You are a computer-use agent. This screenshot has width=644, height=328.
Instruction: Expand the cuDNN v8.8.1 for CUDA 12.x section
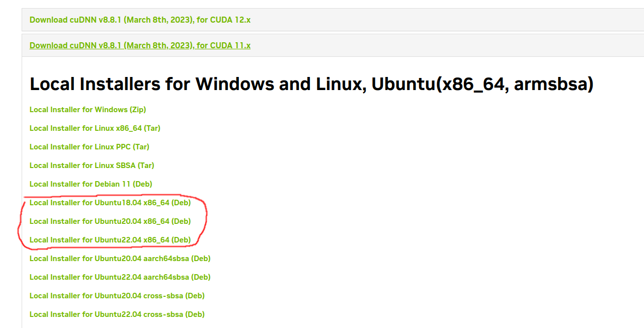click(x=140, y=20)
